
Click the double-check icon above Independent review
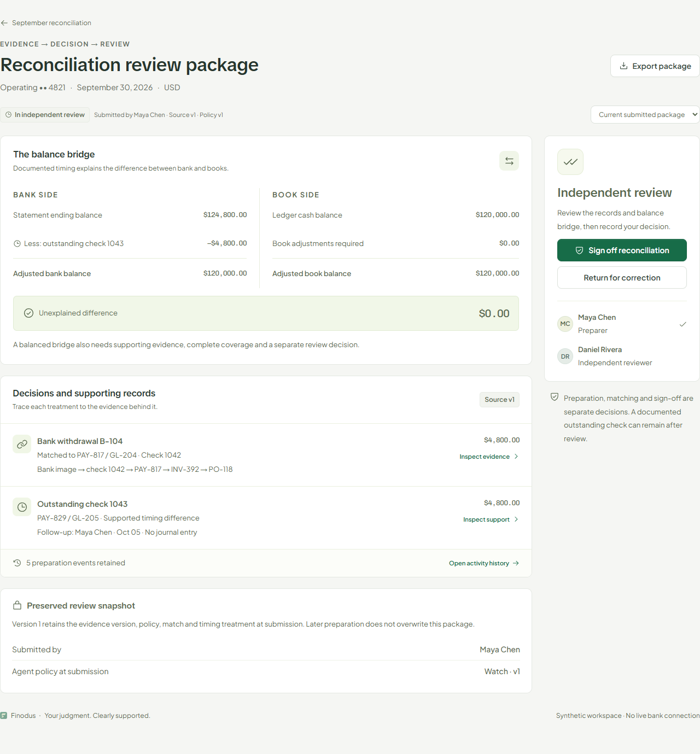click(570, 162)
